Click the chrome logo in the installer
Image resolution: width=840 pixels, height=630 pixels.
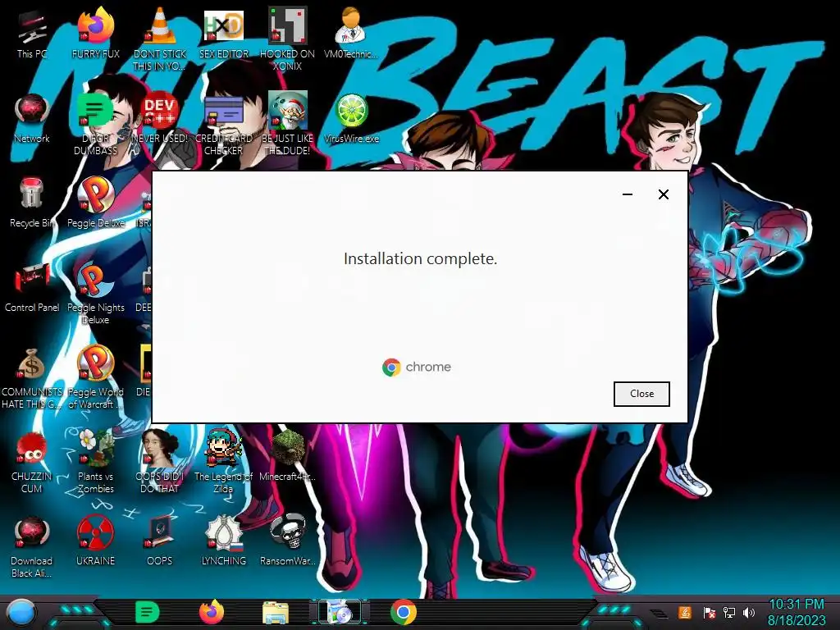[x=417, y=367]
